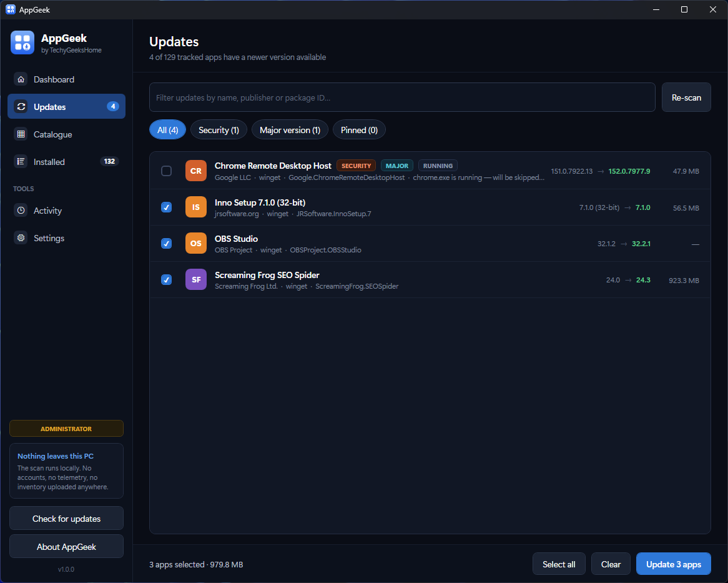Open the Dashboard page
The image size is (728, 583).
[66, 79]
